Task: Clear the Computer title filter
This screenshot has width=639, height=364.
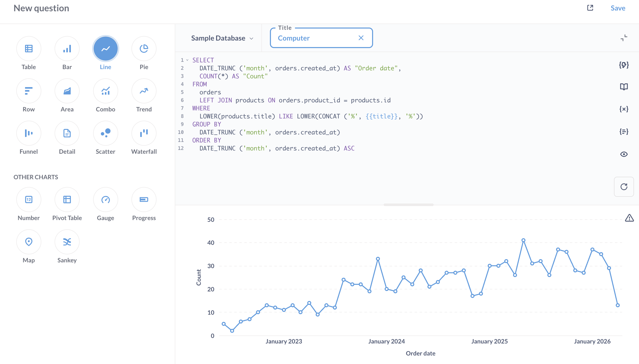Action: [x=361, y=38]
